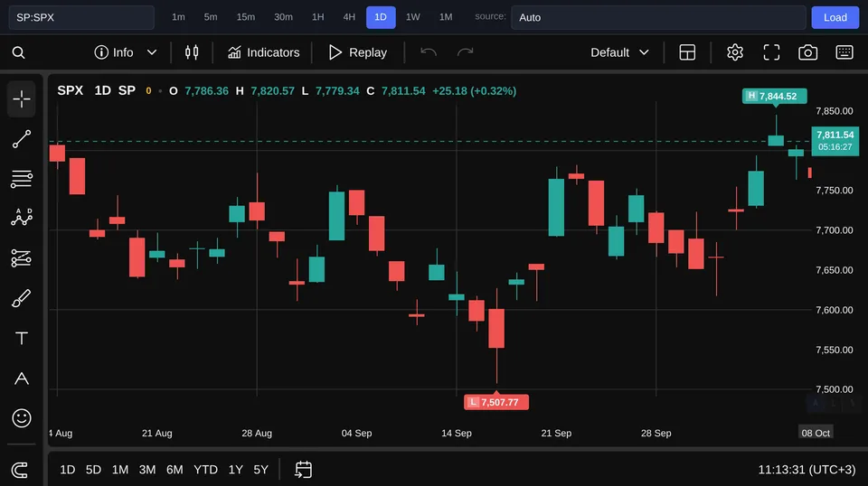Set range to 1Y
This screenshot has width=868, height=486.
(236, 470)
